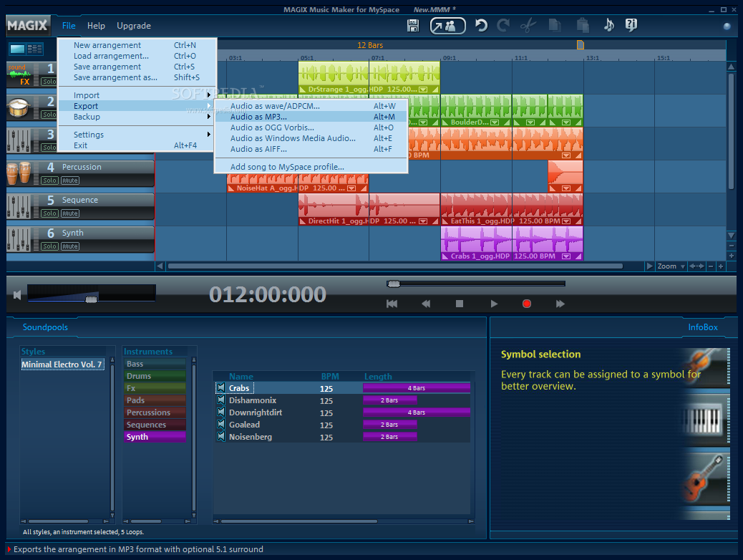Click the fast forward transport button
This screenshot has height=560, width=743.
point(560,304)
